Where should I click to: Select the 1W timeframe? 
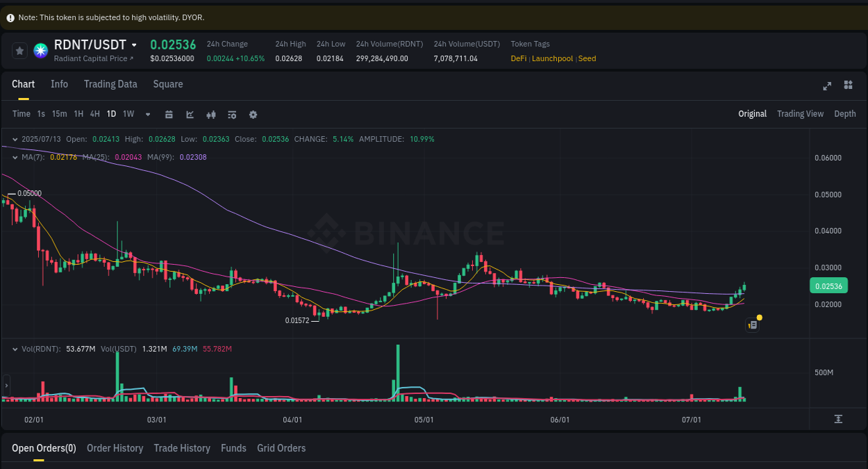[x=128, y=114]
